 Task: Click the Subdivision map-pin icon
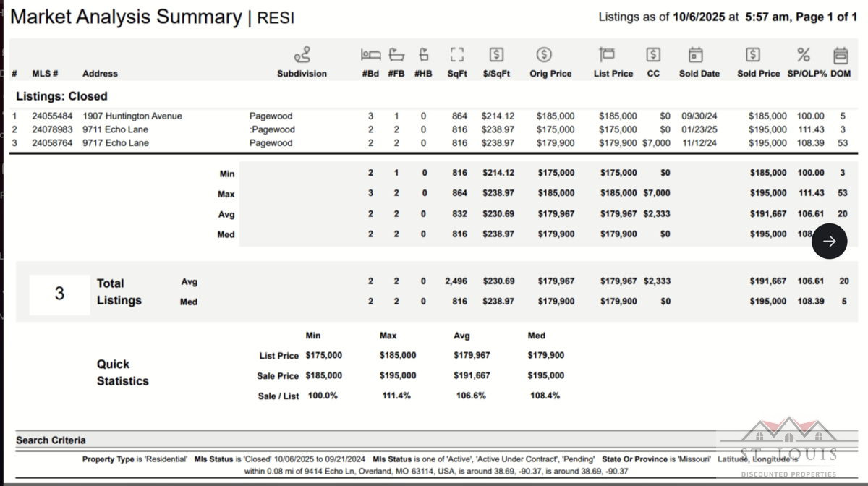coord(302,55)
